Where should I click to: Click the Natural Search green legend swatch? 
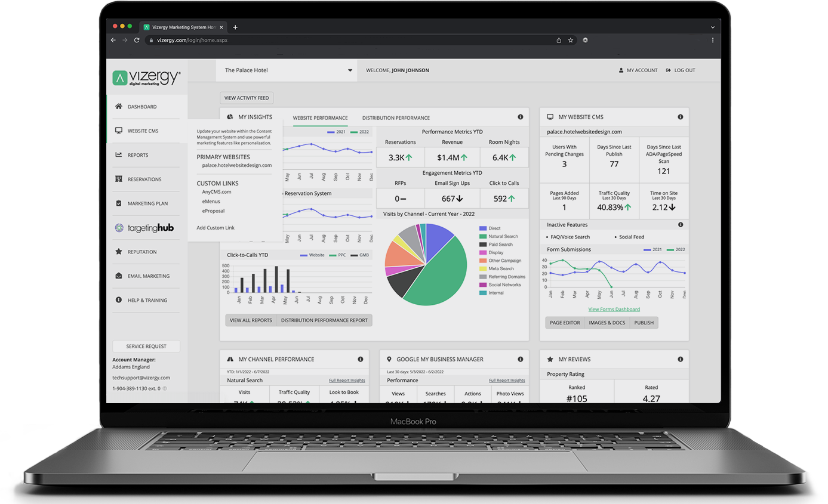[483, 237]
